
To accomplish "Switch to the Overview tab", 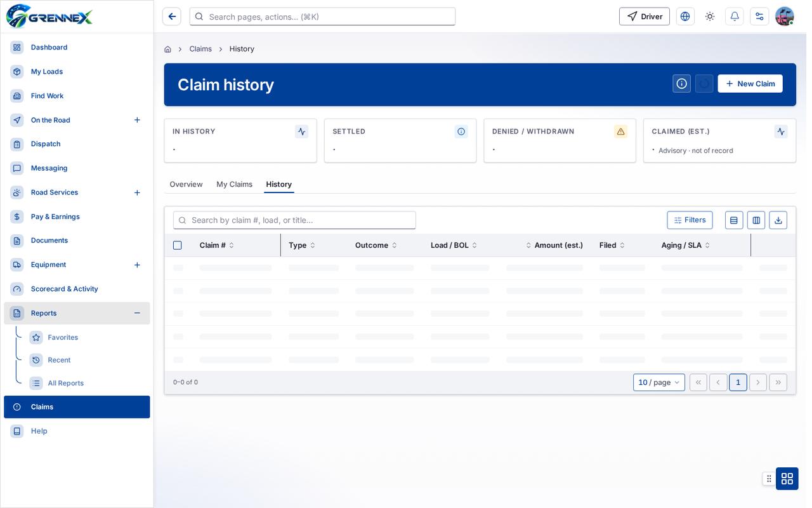I will [186, 184].
